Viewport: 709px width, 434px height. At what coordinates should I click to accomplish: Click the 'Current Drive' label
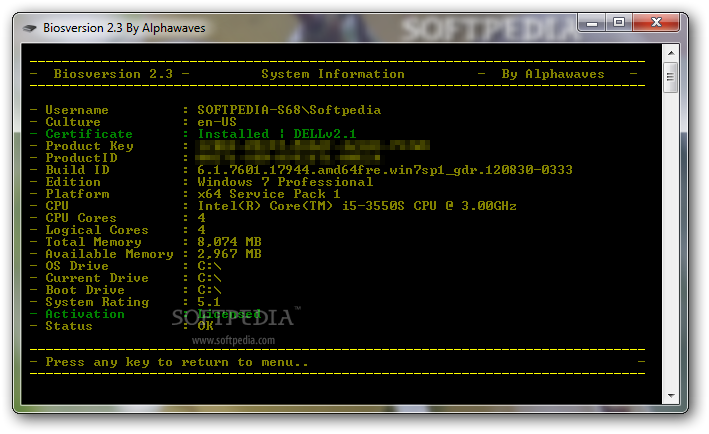point(97,278)
